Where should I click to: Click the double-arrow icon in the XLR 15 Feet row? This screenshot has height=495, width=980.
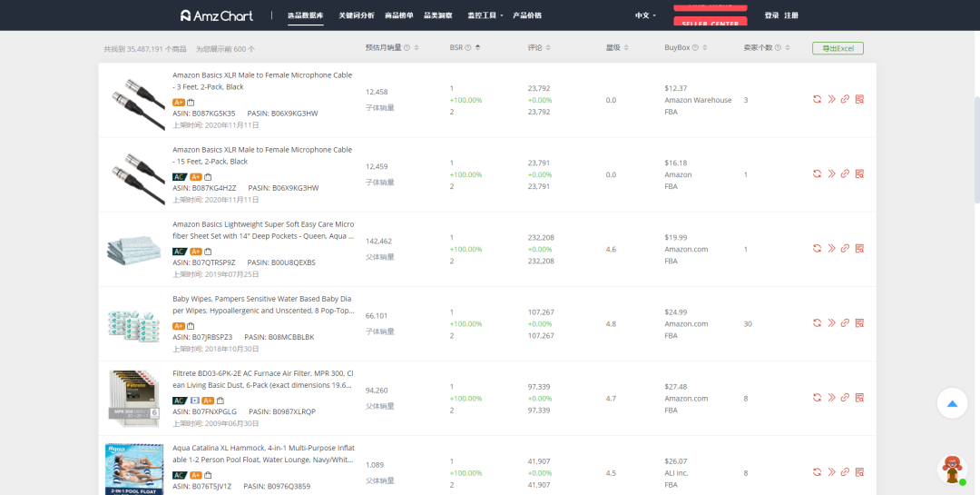831,173
